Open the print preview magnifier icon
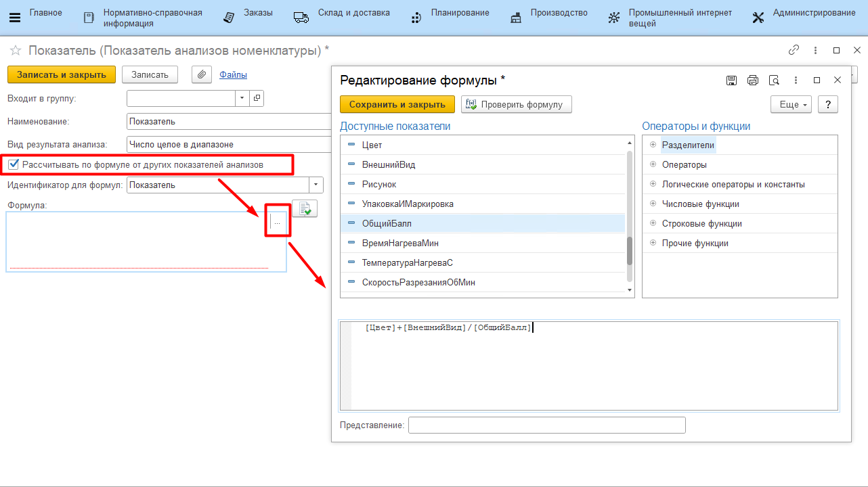 [x=775, y=80]
